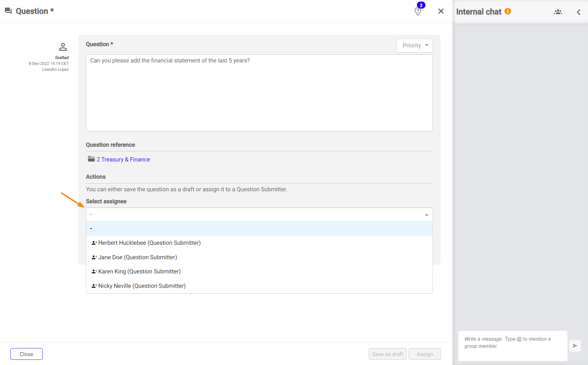588x365 pixels.
Task: Click the Internal chat info icon
Action: pyautogui.click(x=508, y=11)
